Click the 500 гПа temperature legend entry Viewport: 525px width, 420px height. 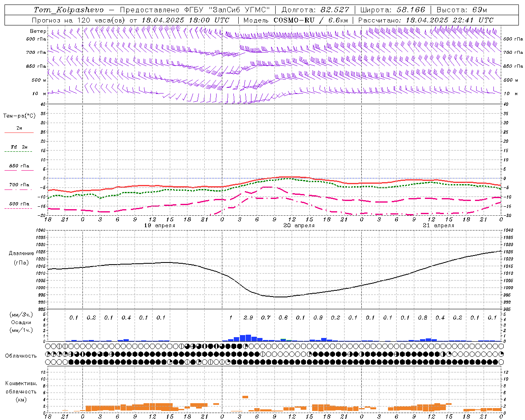click(19, 205)
